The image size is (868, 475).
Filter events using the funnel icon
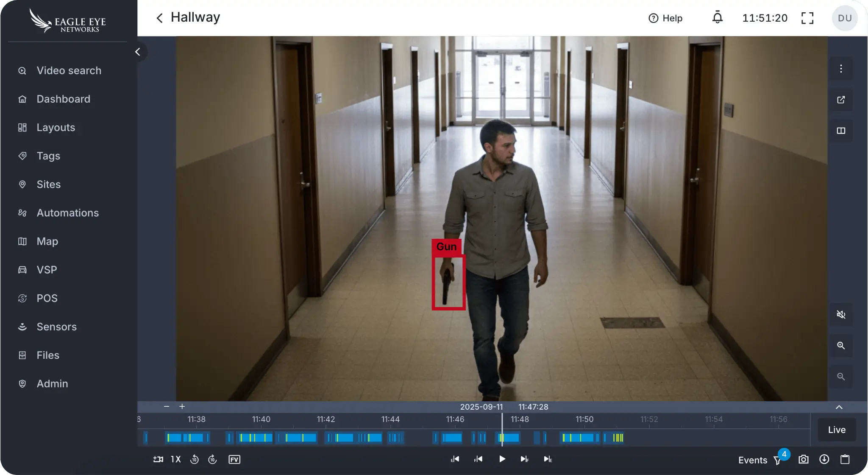tap(777, 460)
